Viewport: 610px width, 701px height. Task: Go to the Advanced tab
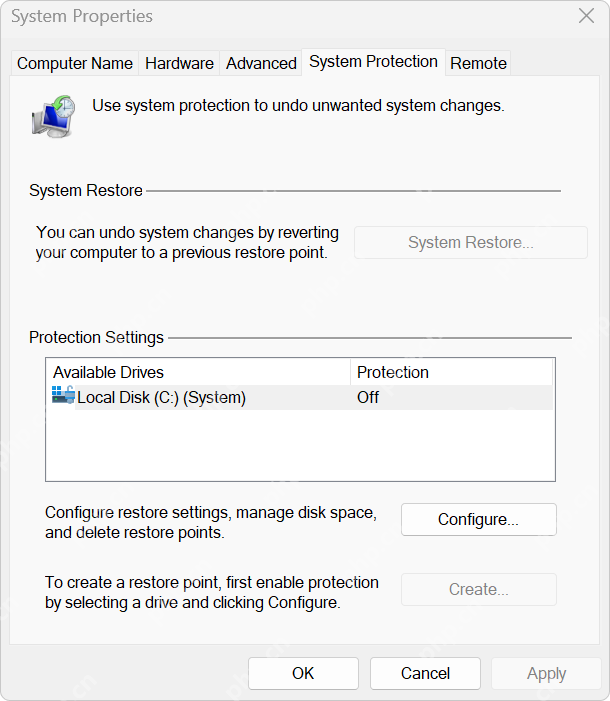coord(261,63)
